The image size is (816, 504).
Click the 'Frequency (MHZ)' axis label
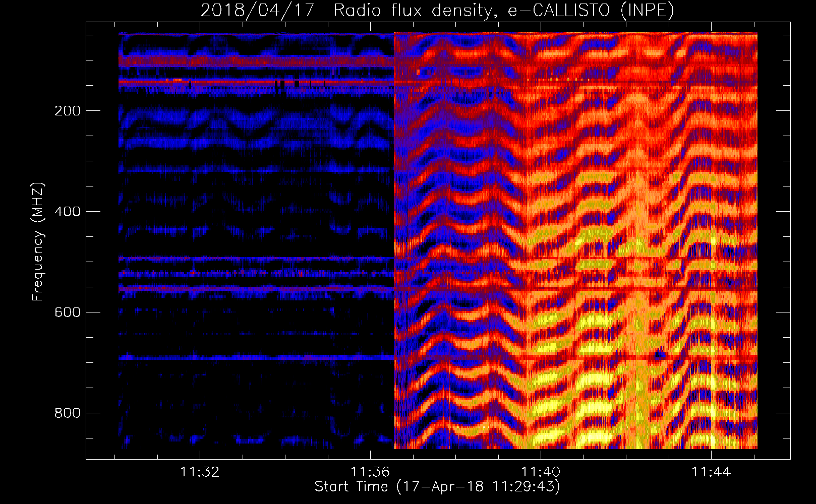pyautogui.click(x=38, y=241)
